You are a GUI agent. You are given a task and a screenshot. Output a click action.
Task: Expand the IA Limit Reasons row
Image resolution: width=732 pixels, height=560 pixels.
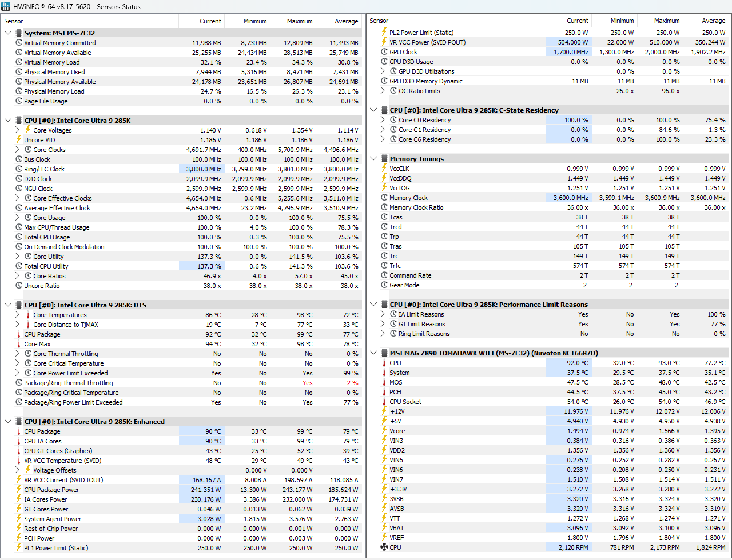[383, 314]
